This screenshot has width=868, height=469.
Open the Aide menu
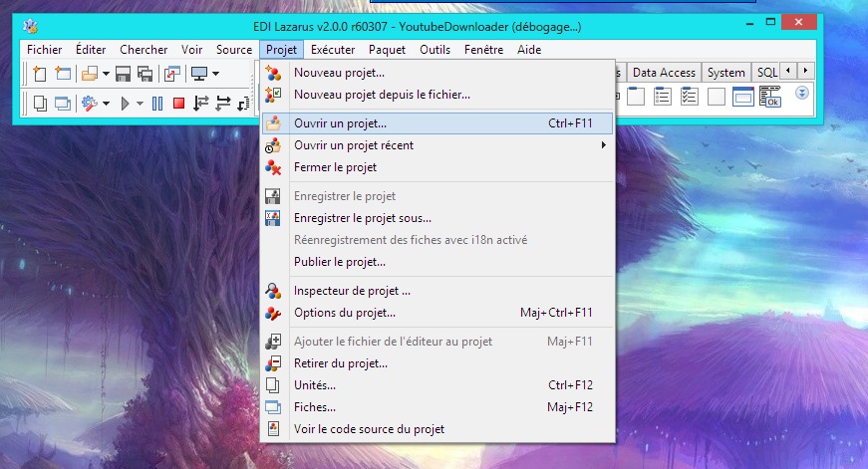click(x=529, y=50)
